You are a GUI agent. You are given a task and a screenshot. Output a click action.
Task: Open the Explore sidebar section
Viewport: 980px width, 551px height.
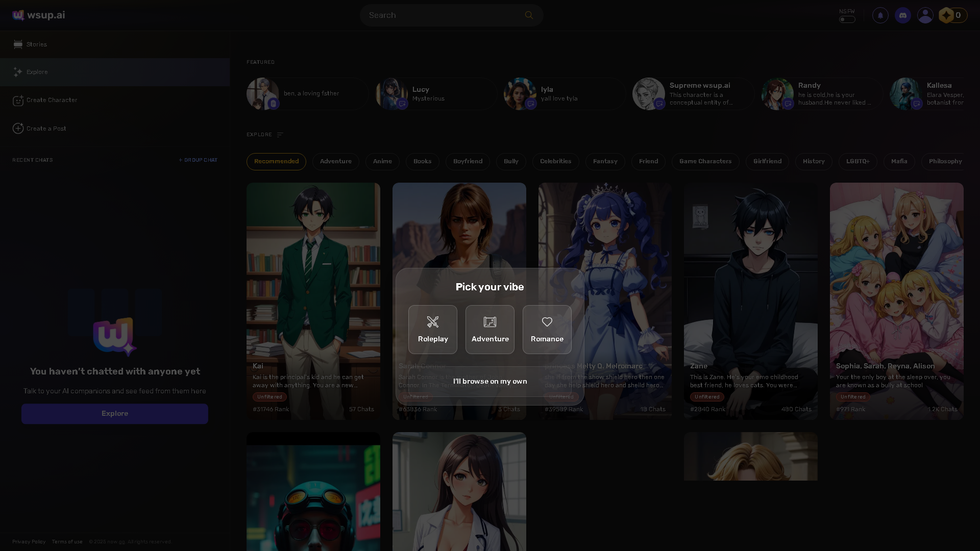pyautogui.click(x=36, y=72)
